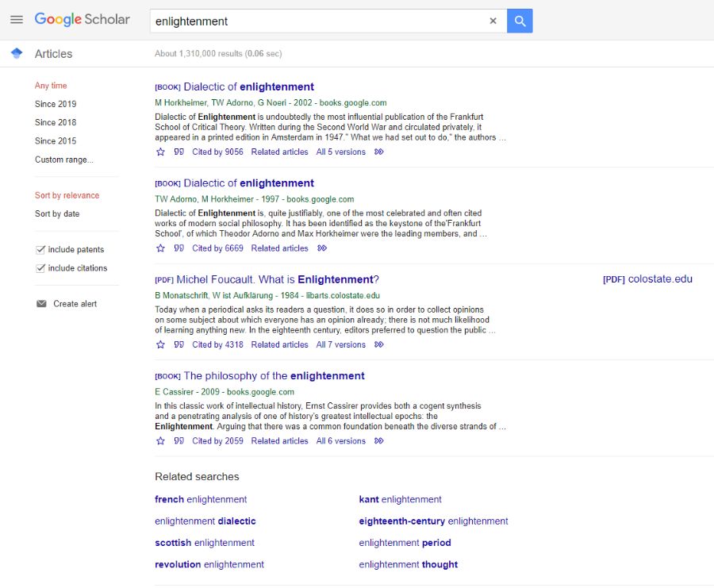The width and height of the screenshot is (714, 588).
Task: Click inside the search input field
Action: pos(317,21)
